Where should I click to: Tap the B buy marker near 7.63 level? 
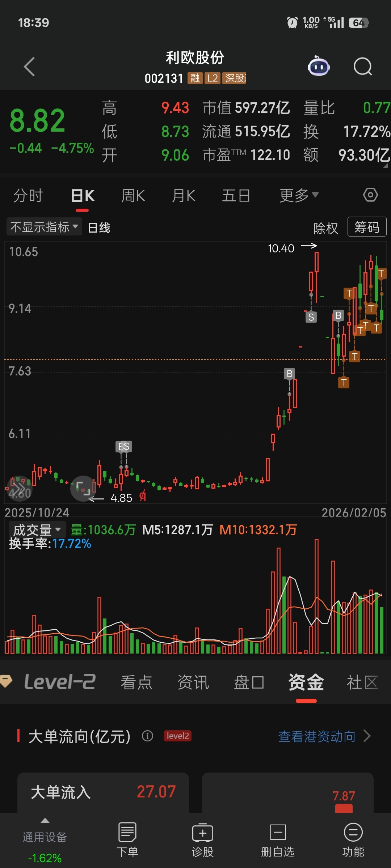click(289, 374)
